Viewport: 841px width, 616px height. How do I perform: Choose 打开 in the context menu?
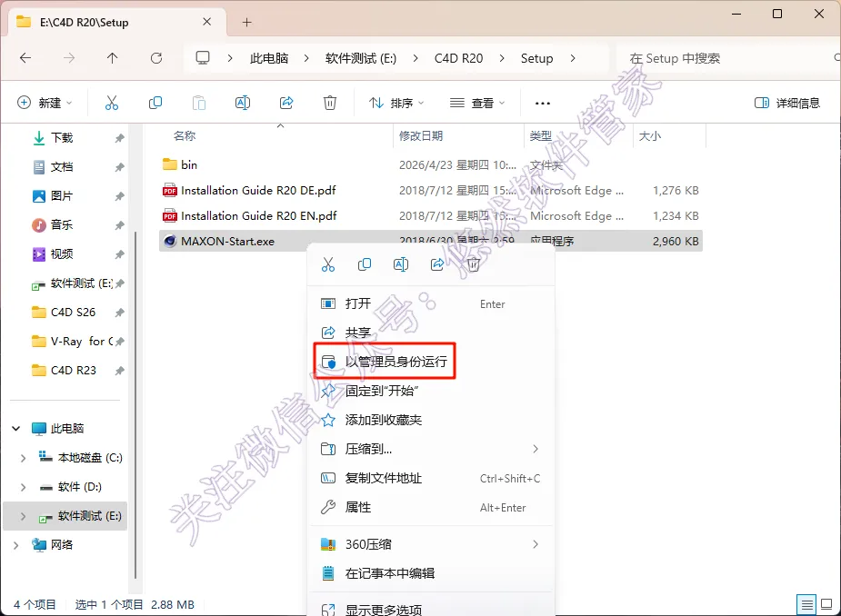[431, 304]
